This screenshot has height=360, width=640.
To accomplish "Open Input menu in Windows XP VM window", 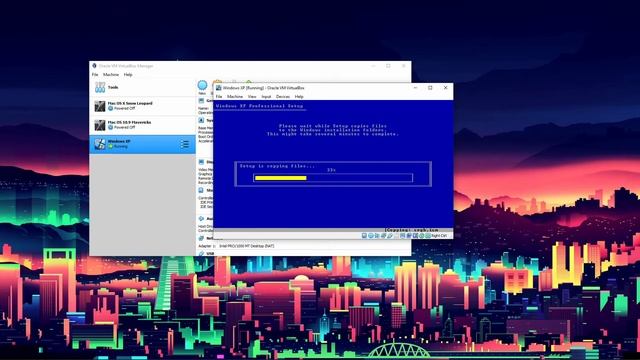I will 266,97.
